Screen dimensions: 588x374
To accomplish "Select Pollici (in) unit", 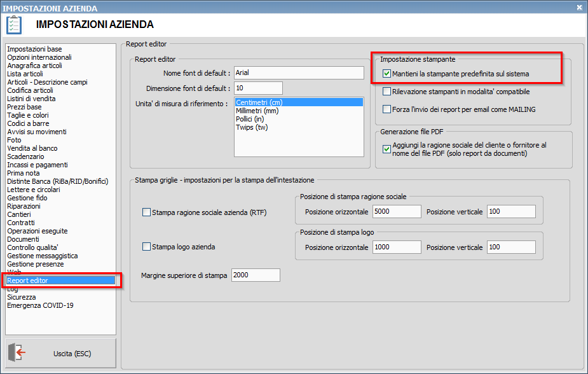I will [x=299, y=119].
